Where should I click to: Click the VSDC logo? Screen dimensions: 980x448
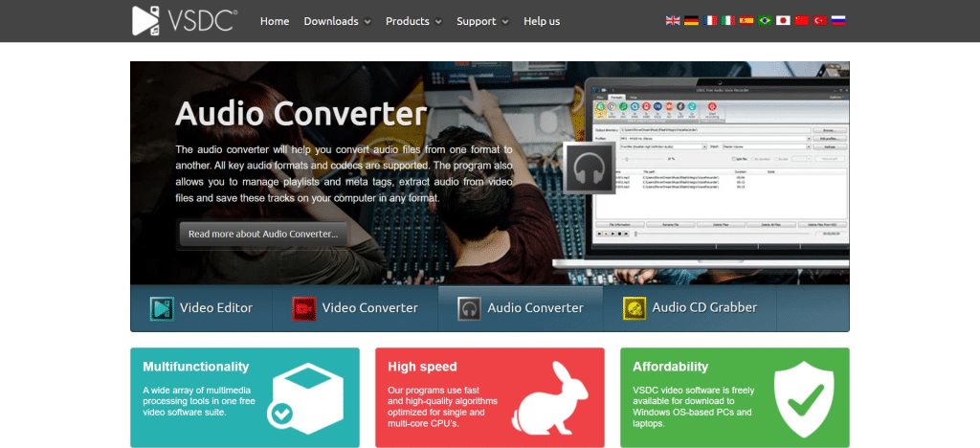pos(184,20)
